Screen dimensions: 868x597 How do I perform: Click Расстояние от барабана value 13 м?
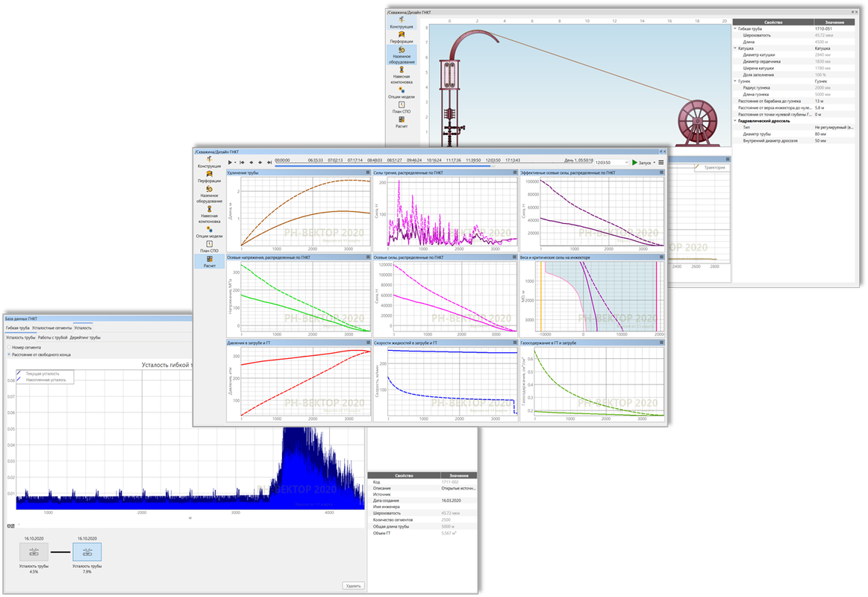[x=819, y=101]
